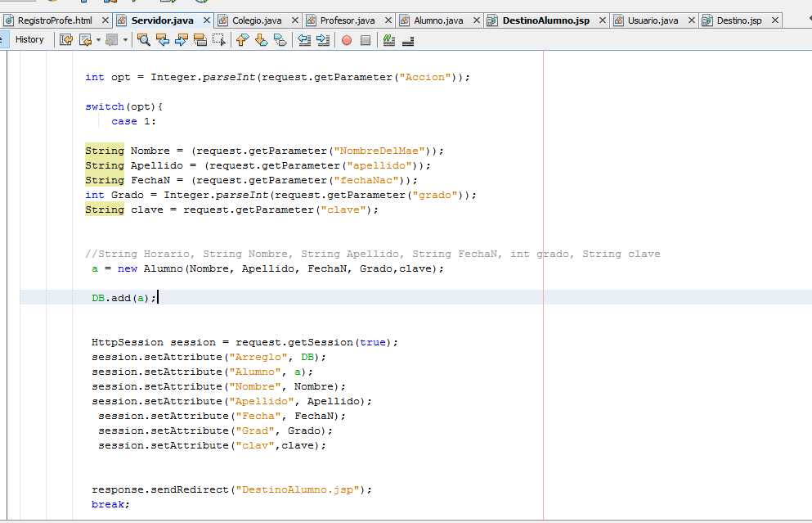Open the Alumno.java tab
This screenshot has height=523, width=812.
coord(438,20)
